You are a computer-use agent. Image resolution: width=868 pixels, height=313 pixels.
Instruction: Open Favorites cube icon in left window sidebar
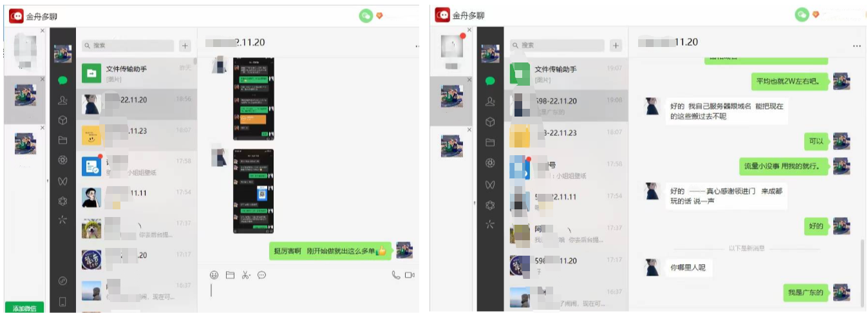[x=62, y=120]
